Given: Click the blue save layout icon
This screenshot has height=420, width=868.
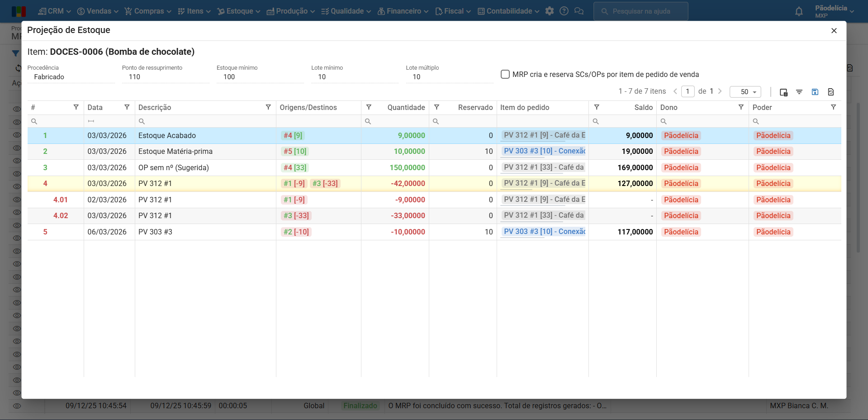Looking at the screenshot, I should (815, 92).
